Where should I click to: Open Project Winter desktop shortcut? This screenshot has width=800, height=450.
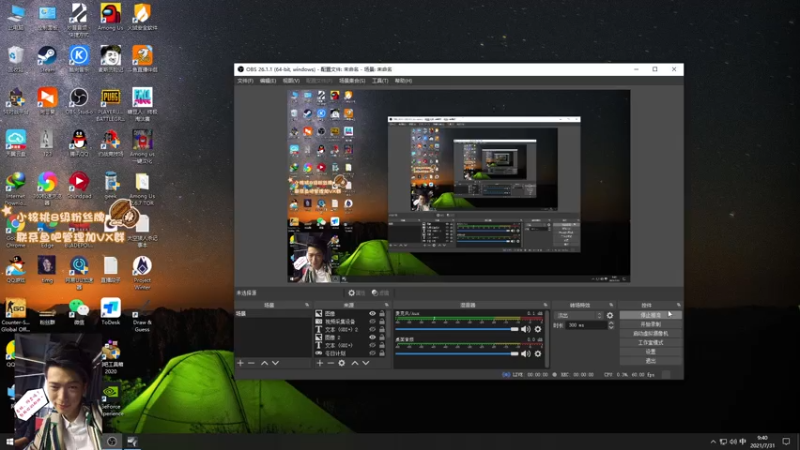pyautogui.click(x=142, y=273)
